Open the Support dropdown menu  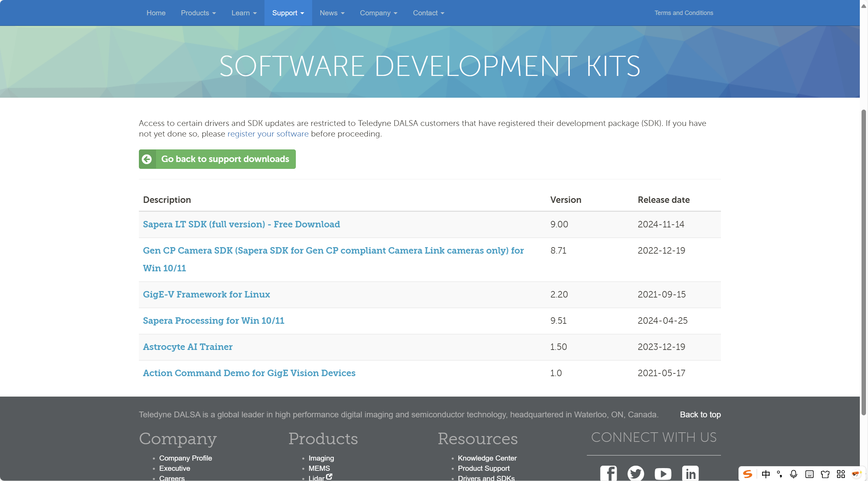pyautogui.click(x=288, y=13)
